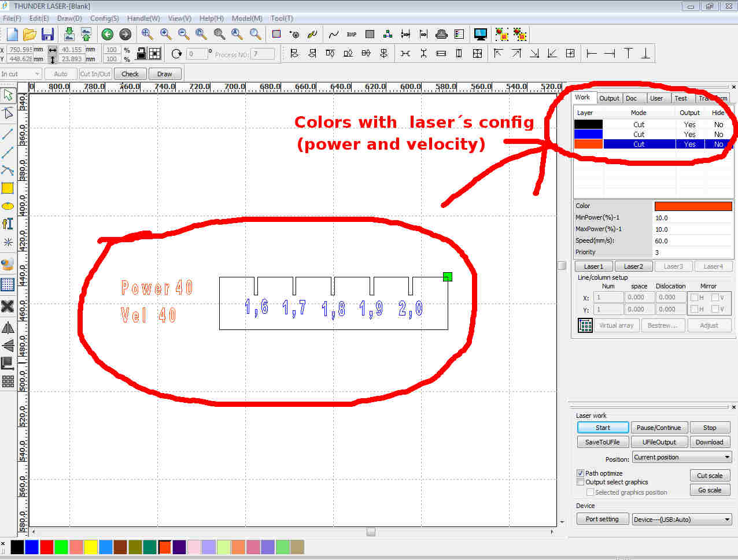Open the Draw menu
This screenshot has width=738, height=560.
tap(69, 18)
